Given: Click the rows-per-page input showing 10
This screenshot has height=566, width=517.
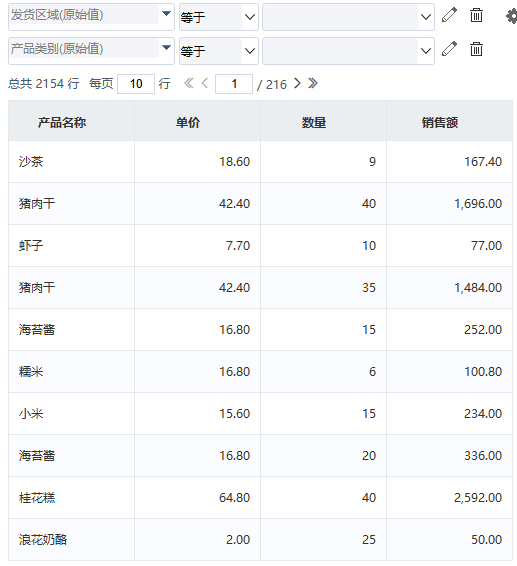Looking at the screenshot, I should tap(136, 84).
